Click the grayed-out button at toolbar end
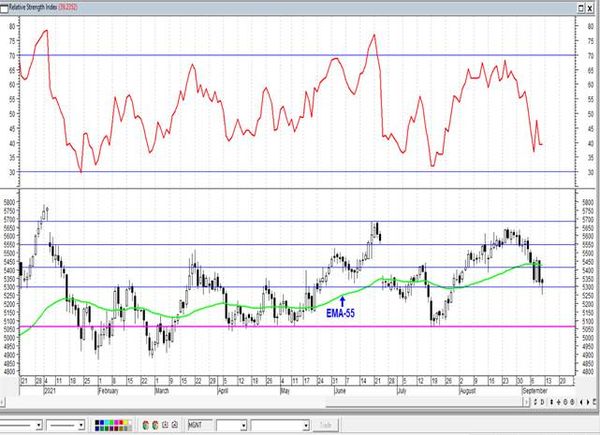600x435 pixels. 325,425
